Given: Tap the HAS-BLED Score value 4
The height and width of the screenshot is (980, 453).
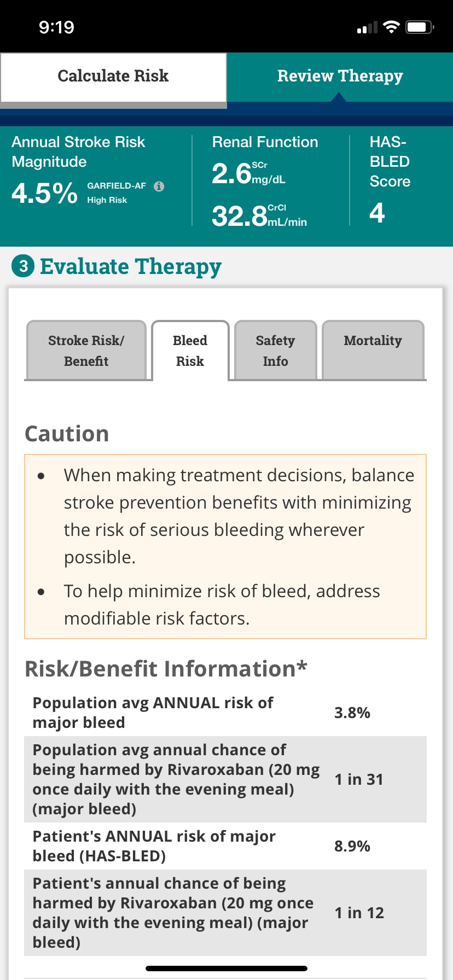Looking at the screenshot, I should (x=377, y=213).
